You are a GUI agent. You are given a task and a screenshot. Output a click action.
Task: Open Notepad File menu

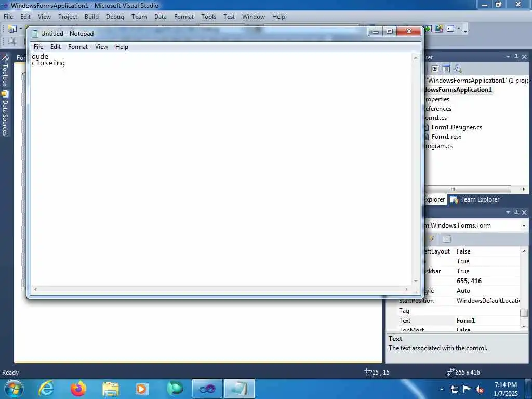pos(38,47)
